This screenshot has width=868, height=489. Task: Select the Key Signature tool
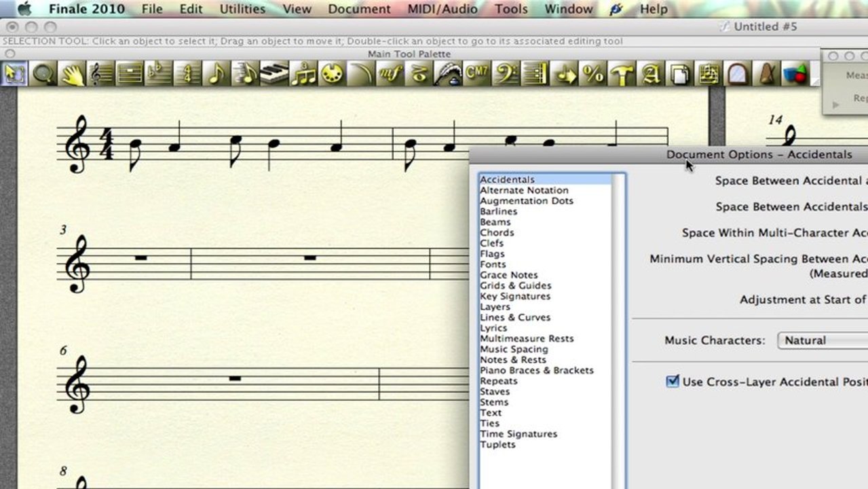pyautogui.click(x=158, y=73)
